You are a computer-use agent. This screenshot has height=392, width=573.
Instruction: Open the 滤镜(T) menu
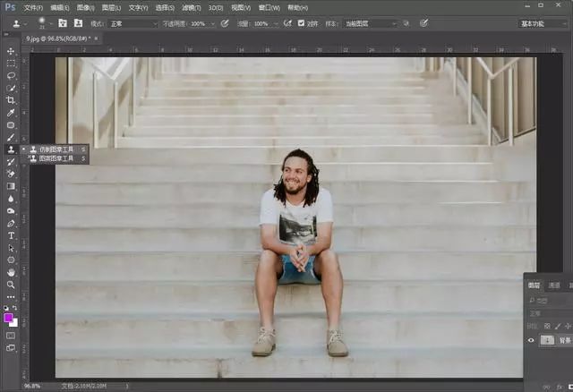pyautogui.click(x=191, y=8)
